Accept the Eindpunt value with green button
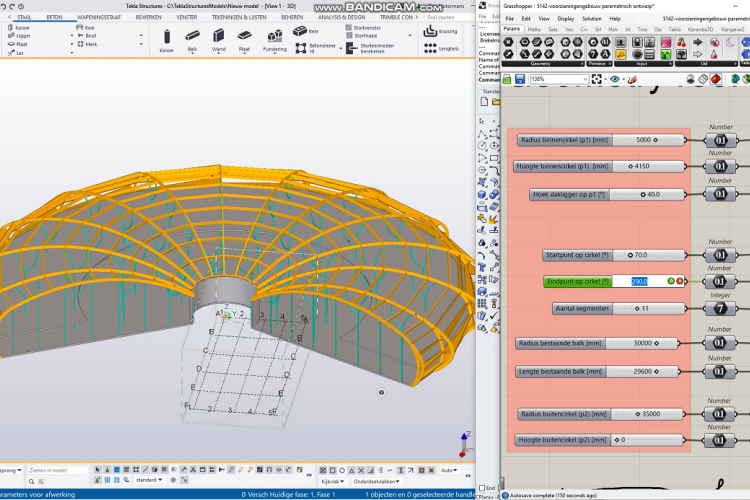 pos(671,281)
